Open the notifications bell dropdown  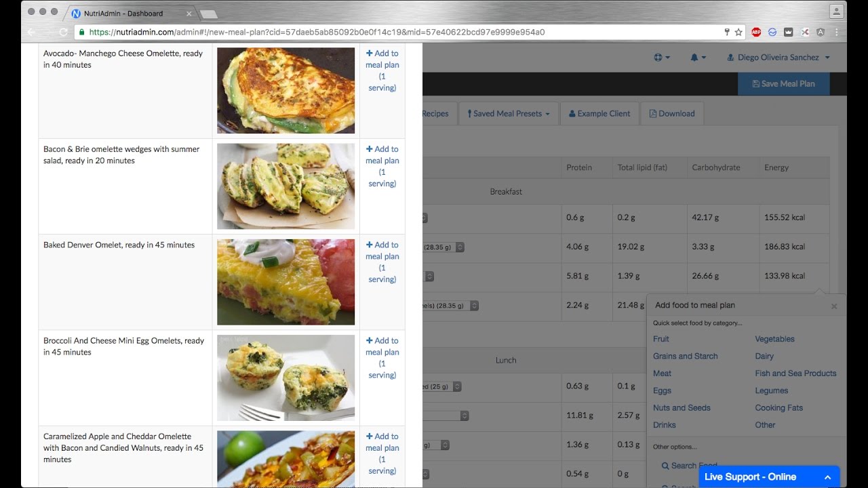(x=698, y=58)
